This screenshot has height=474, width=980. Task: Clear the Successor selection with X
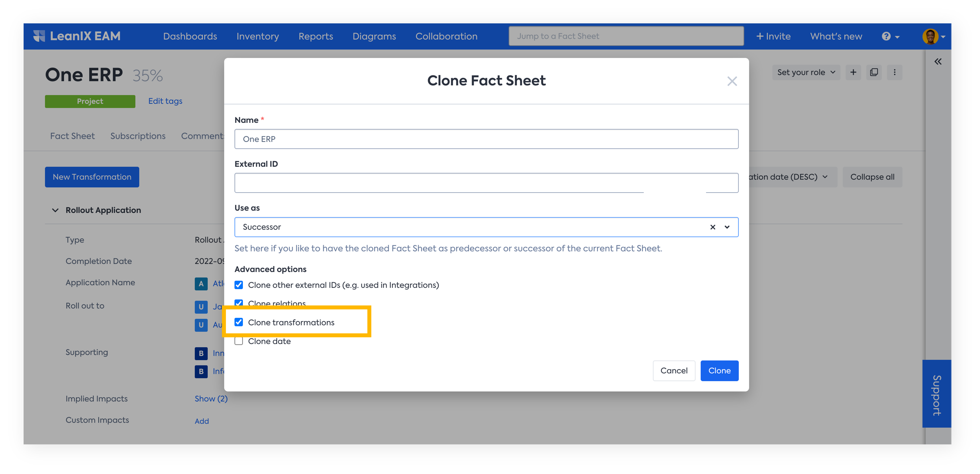[x=713, y=227]
